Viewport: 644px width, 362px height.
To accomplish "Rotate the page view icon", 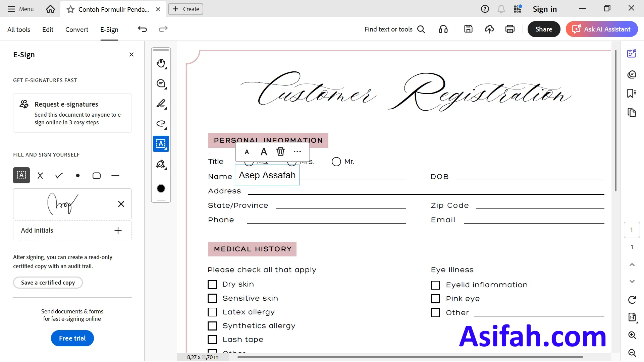I will (632, 300).
